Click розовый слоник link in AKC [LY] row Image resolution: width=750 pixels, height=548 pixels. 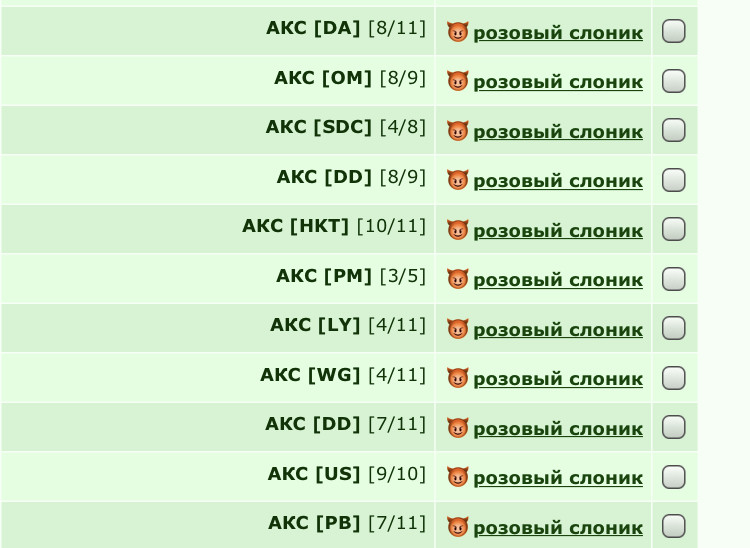pyautogui.click(x=558, y=329)
